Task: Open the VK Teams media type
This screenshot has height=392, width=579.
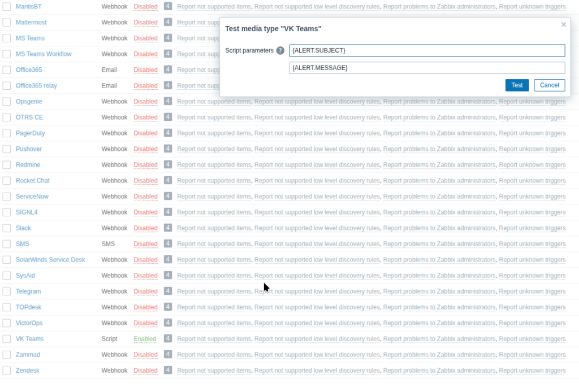Action: coord(29,339)
